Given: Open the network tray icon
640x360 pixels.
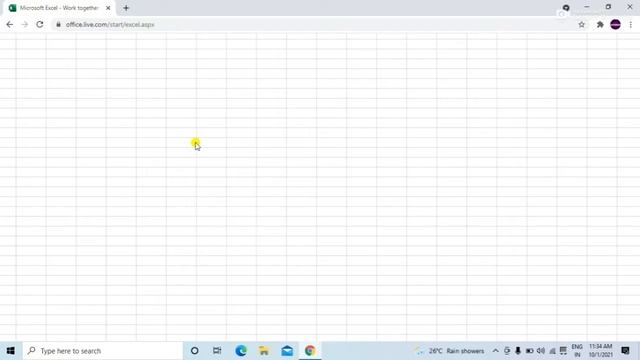Looking at the screenshot, I should (552, 351).
